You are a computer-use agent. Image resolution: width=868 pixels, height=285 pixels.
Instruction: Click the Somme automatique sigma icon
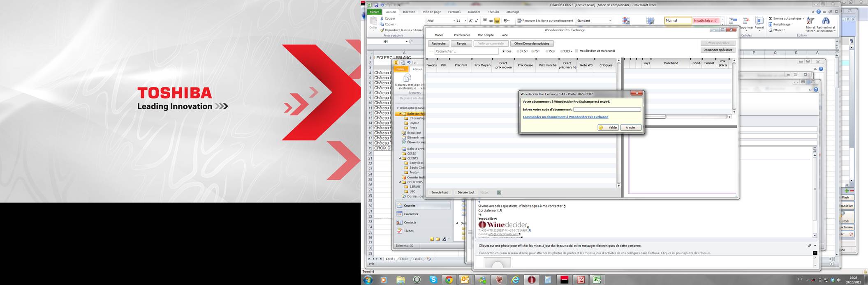pyautogui.click(x=771, y=18)
